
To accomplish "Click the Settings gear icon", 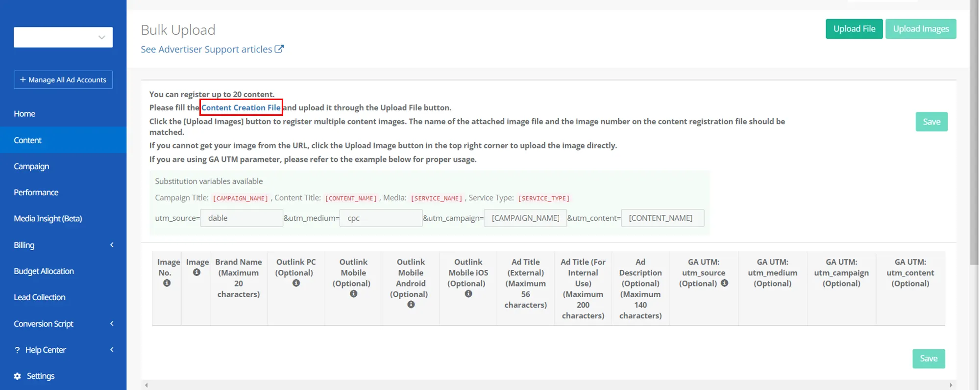I will click(x=18, y=376).
